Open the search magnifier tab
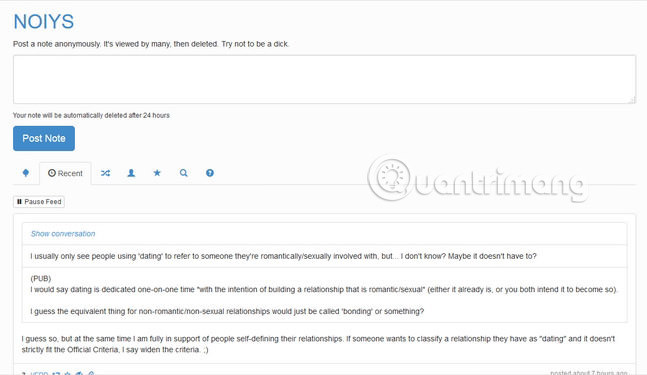The image size is (647, 375). tap(184, 173)
